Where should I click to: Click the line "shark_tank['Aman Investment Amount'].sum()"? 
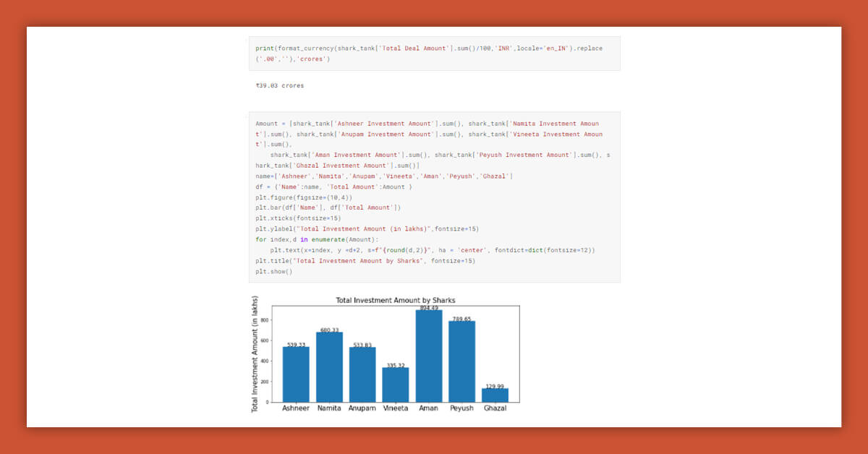440,155
